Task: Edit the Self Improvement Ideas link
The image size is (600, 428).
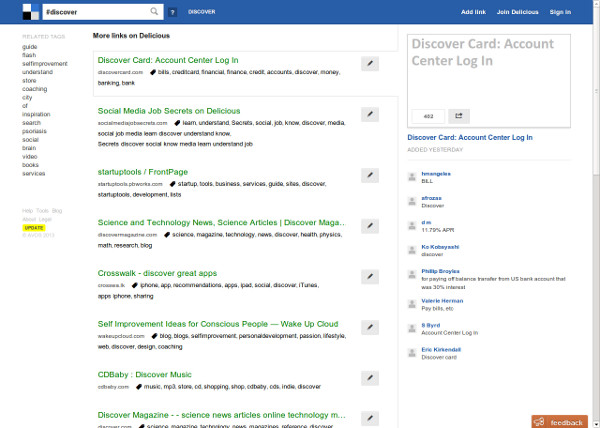Action: 370,327
